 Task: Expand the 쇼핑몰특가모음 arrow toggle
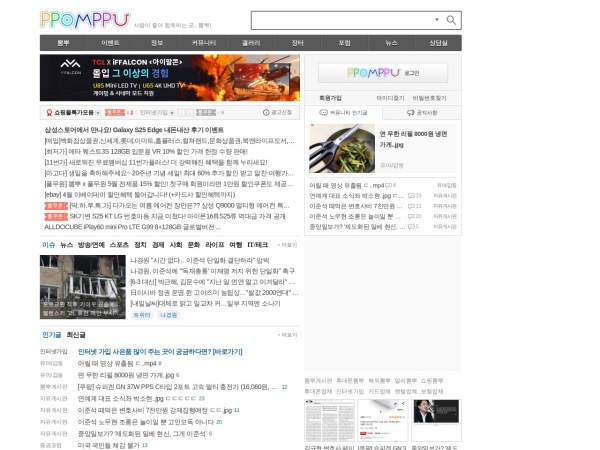click(98, 112)
